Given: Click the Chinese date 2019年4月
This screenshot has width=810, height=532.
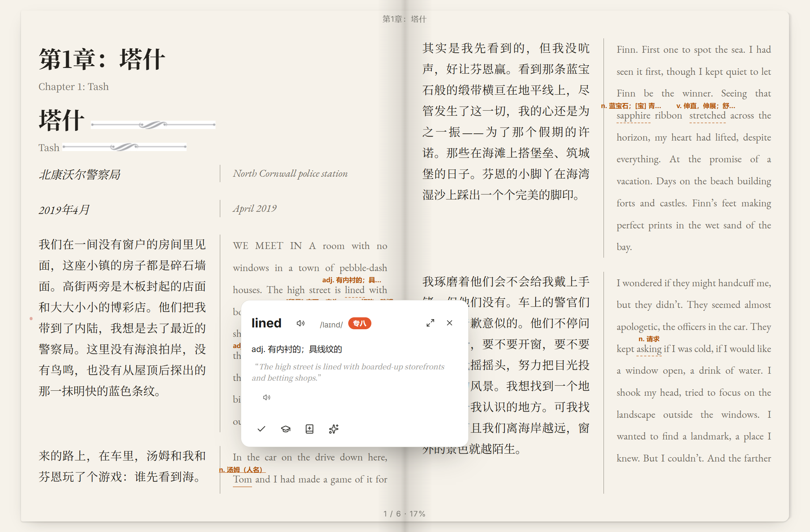Looking at the screenshot, I should click(64, 210).
